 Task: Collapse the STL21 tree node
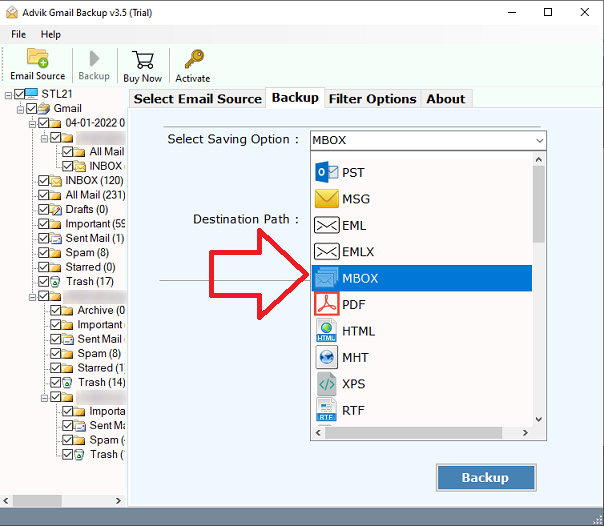(8, 95)
